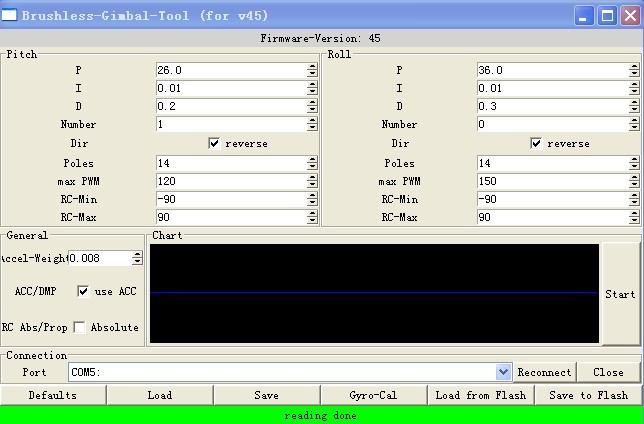Click the Pitch Poles field
Image resolution: width=644 pixels, height=424 pixels.
[231, 163]
